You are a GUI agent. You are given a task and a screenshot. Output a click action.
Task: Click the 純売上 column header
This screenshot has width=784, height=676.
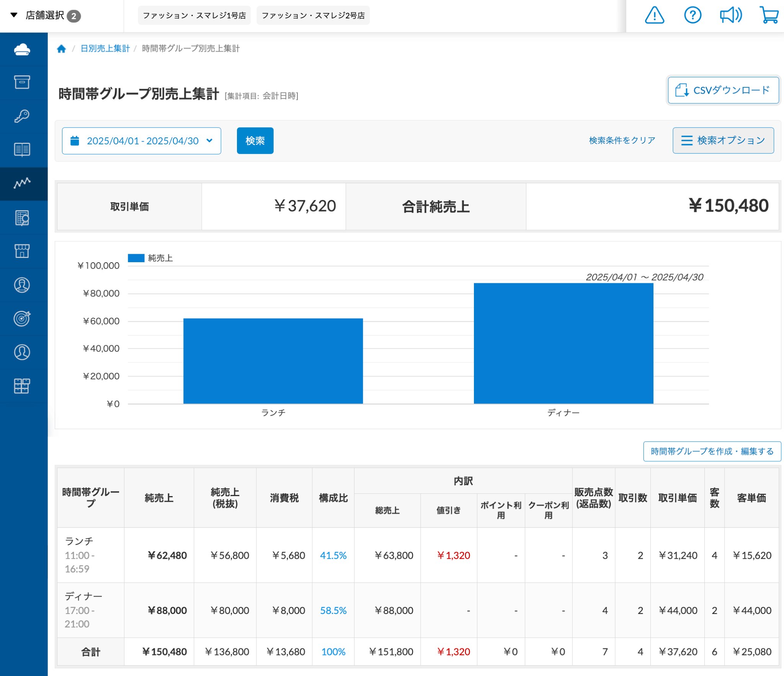(x=159, y=498)
